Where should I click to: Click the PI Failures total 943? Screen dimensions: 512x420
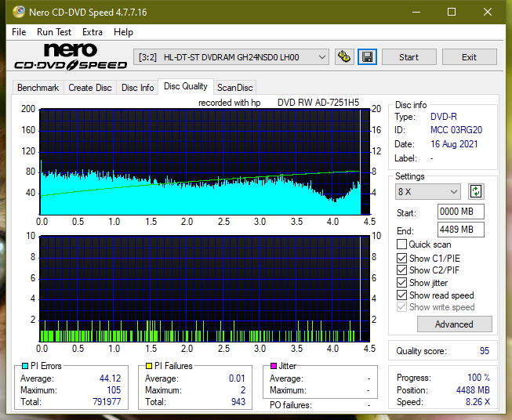coord(238,401)
